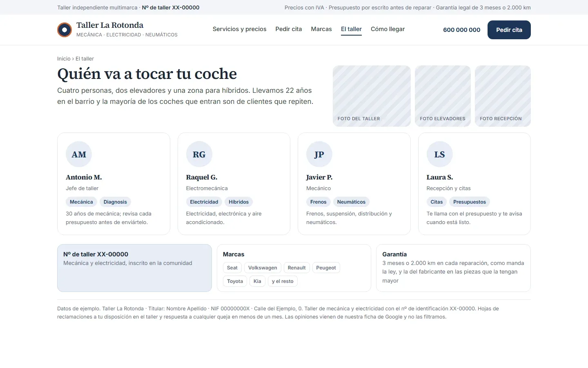This screenshot has height=368, width=588.
Task: Select the Javier P. name heading
Action: 319,177
